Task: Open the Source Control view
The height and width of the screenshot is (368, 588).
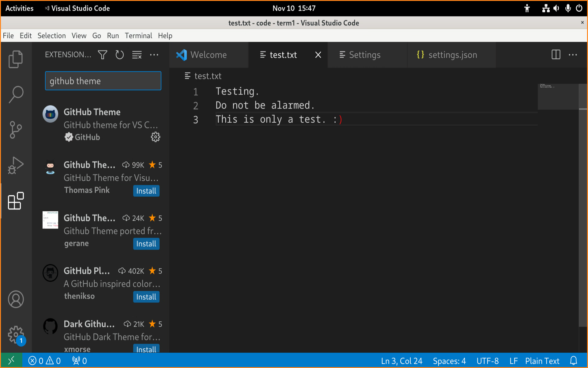Action: [16, 130]
